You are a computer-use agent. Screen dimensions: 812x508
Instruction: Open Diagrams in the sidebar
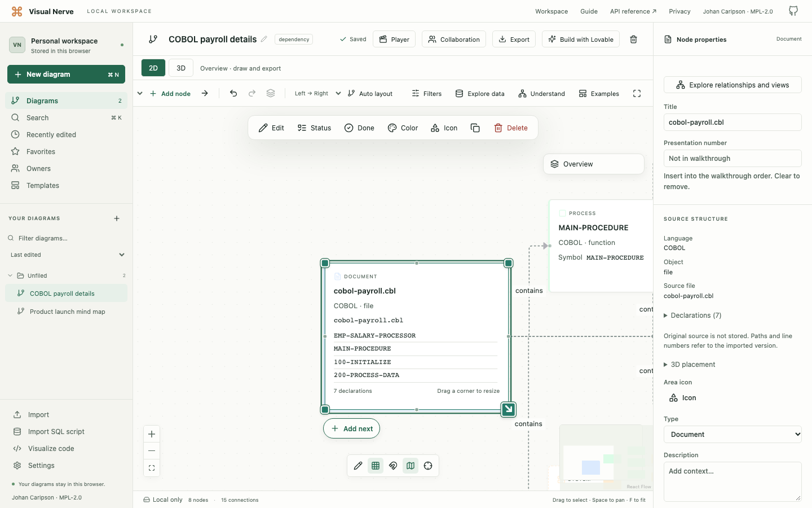pos(67,101)
